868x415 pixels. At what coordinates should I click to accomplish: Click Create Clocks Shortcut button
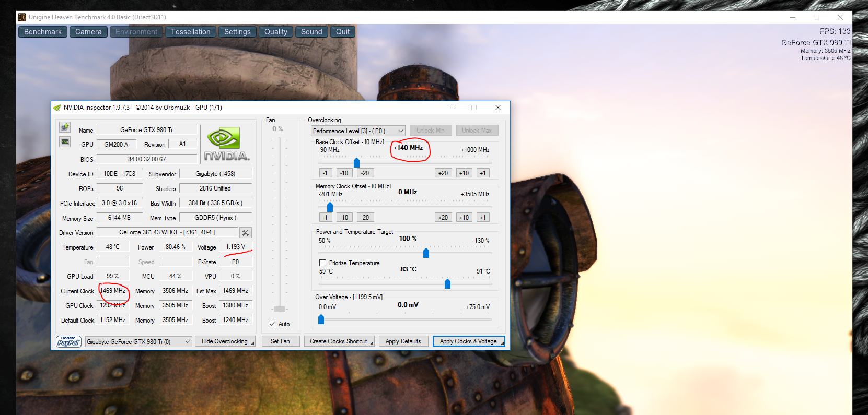(339, 341)
